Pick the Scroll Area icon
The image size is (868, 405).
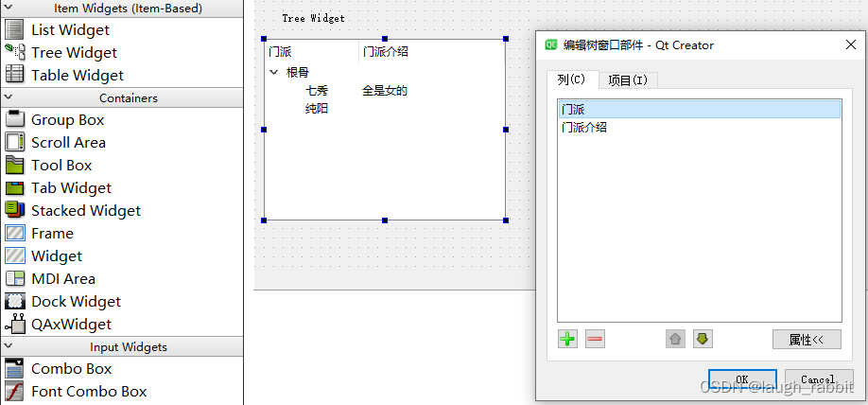pyautogui.click(x=14, y=142)
